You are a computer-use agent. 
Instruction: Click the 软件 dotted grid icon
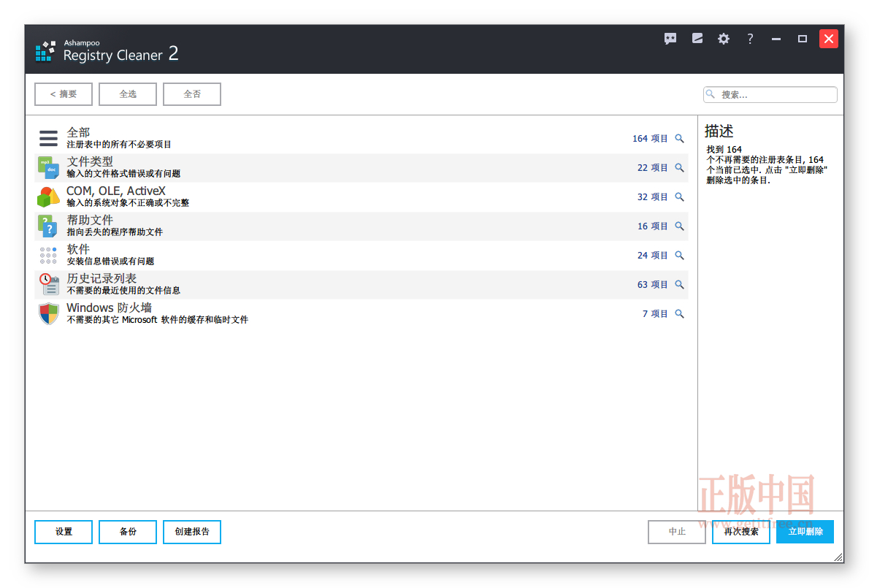pyautogui.click(x=48, y=256)
